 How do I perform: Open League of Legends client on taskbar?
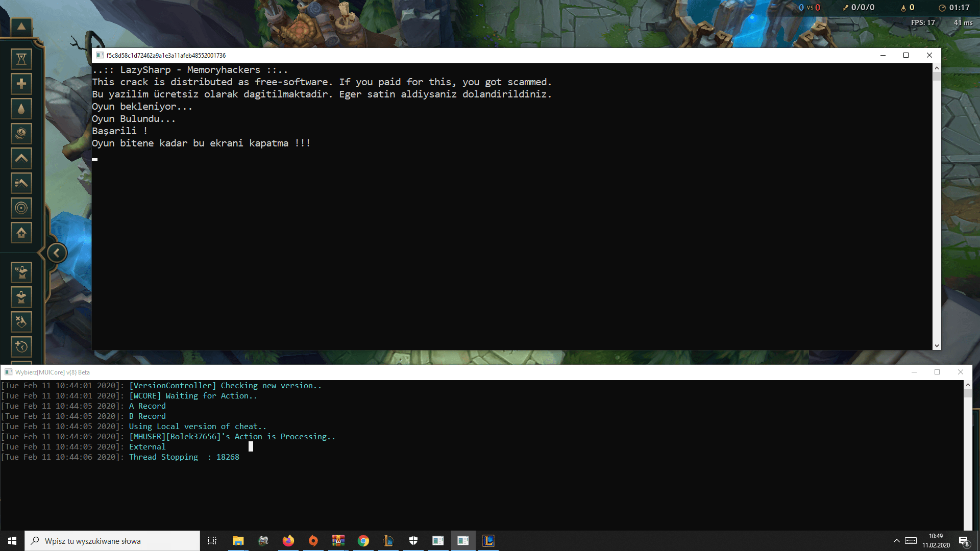[x=388, y=541]
